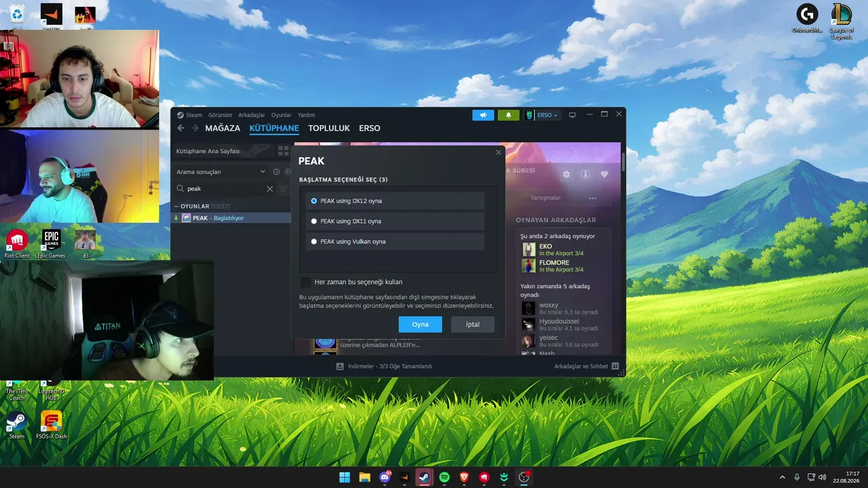This screenshot has height=488, width=868.
Task: Close the PEAK launch options dialog
Action: point(498,152)
